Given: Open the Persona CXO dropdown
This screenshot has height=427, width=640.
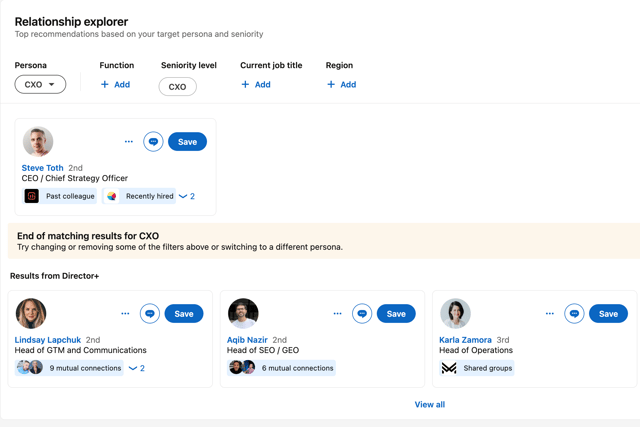Looking at the screenshot, I should click(40, 85).
